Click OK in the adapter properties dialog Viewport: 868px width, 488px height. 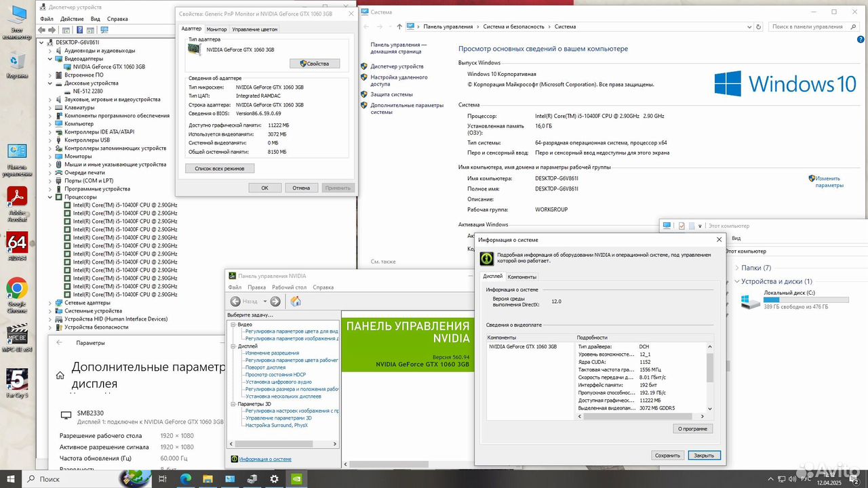tap(264, 188)
